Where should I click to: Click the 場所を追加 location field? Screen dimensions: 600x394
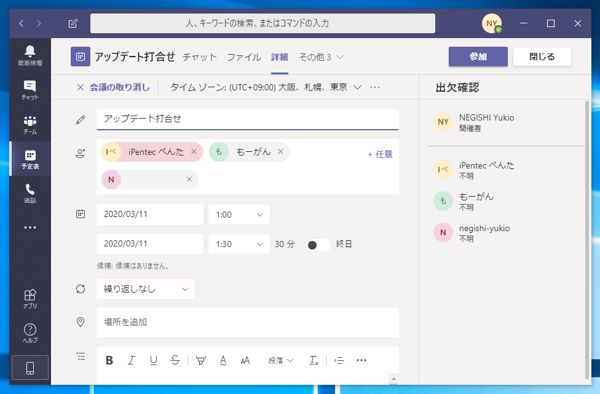248,322
